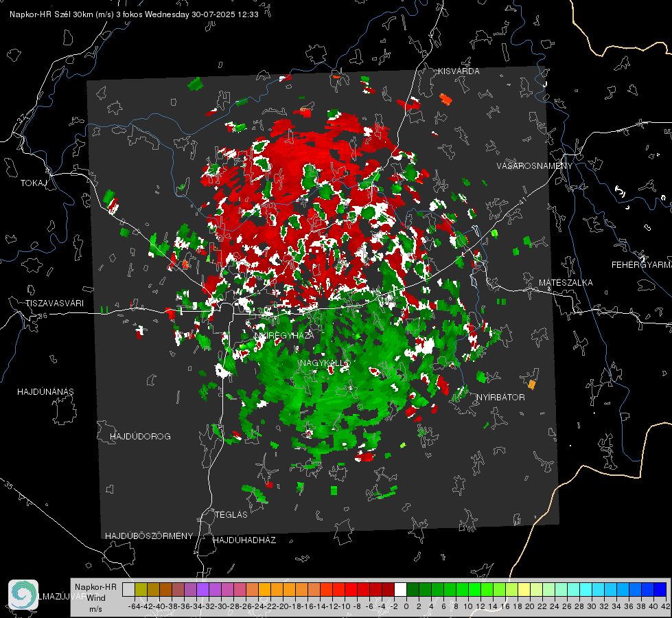This screenshot has height=618, width=672.
Task: Click the NYÍREGYHÁZA city label
Action: pos(284,335)
